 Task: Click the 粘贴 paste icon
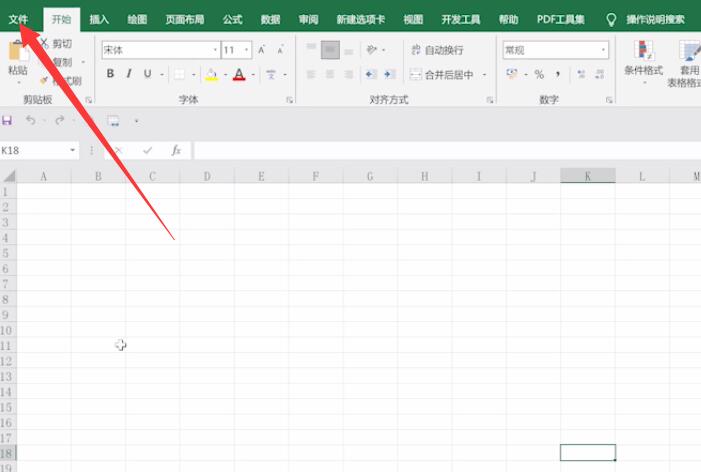(18, 51)
